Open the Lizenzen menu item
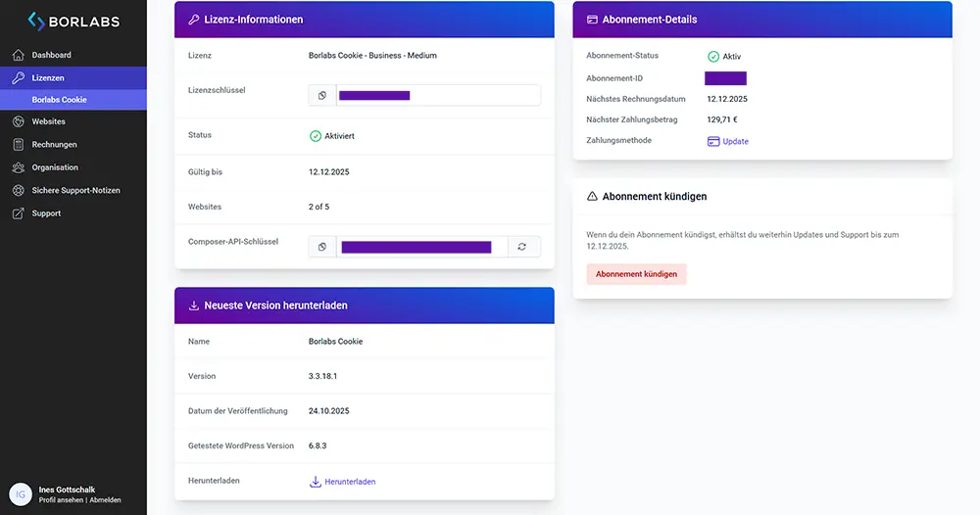This screenshot has height=515, width=980. pos(73,78)
